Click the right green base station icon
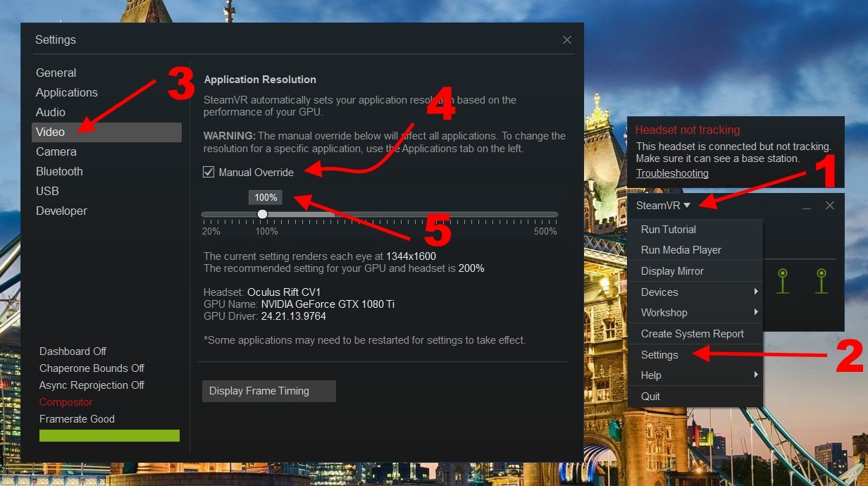 [x=821, y=279]
